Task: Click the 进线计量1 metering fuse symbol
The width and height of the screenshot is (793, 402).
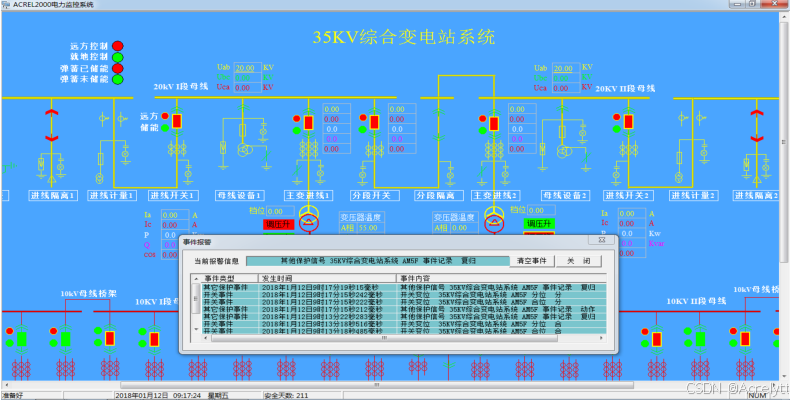Action: click(x=101, y=158)
